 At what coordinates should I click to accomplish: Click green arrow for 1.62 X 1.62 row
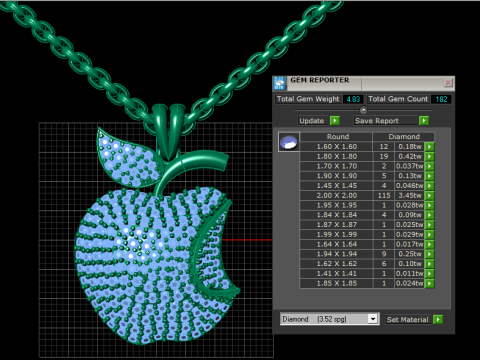(429, 264)
